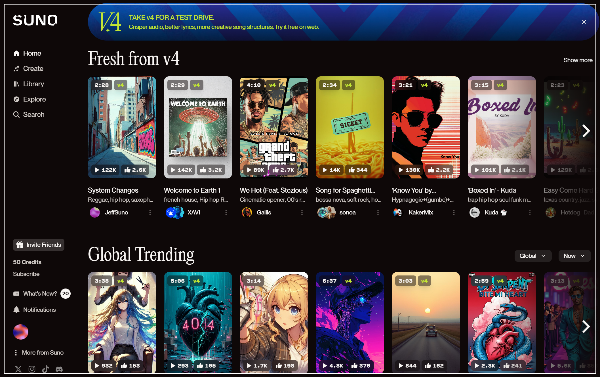Click the KakerMix artist name
Screen dimensions: 600x377
point(421,212)
